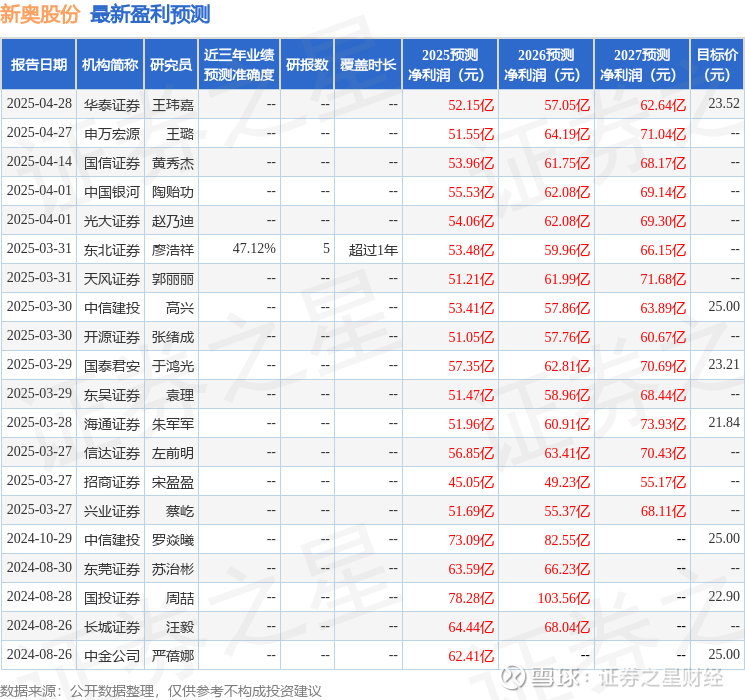
Task: Select the 中金公司 institution cell
Action: 112,656
